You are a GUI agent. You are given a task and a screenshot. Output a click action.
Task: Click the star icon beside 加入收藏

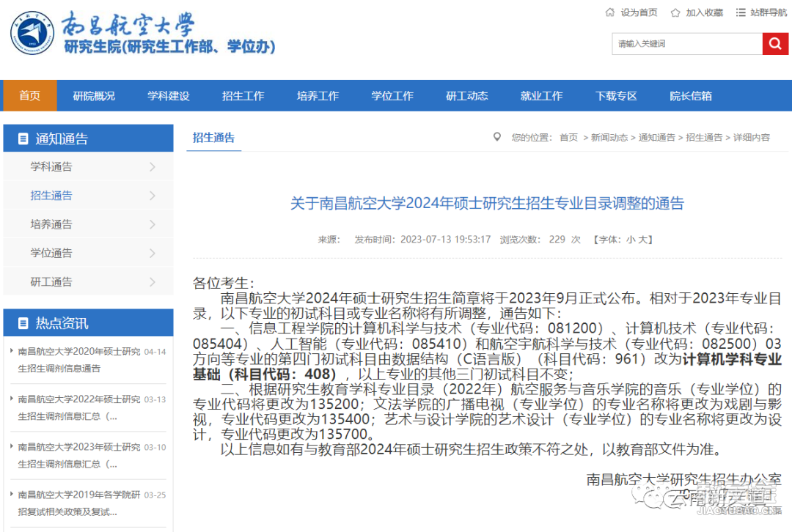tap(675, 12)
